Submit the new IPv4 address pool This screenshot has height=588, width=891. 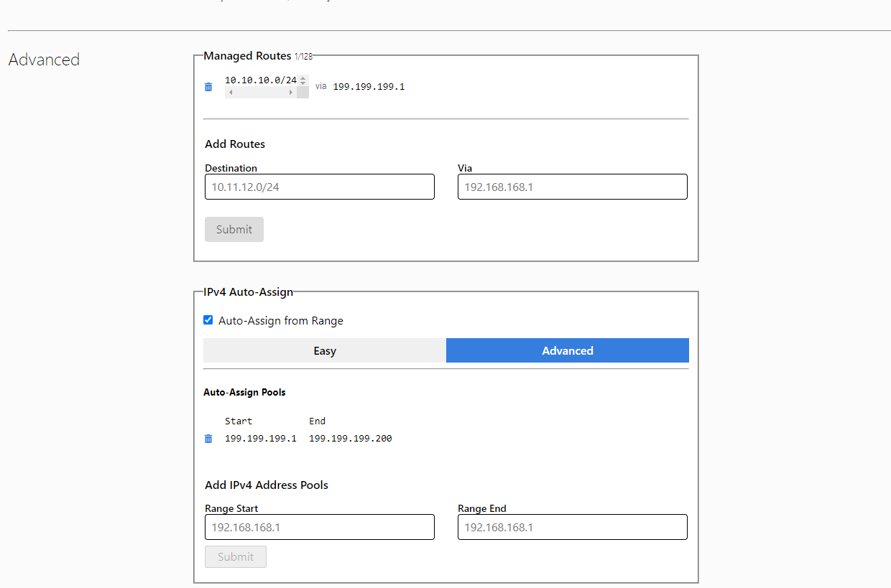236,556
